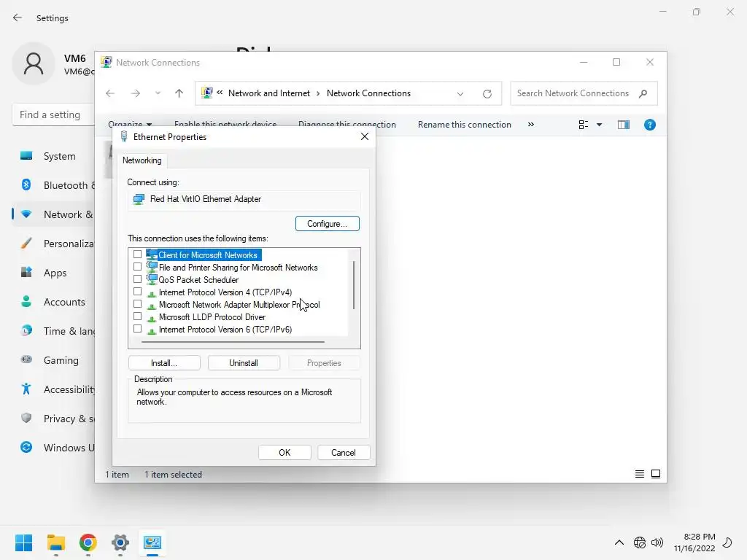Click the Find a setting search box
Viewport: 747px width, 560px height.
[53, 114]
